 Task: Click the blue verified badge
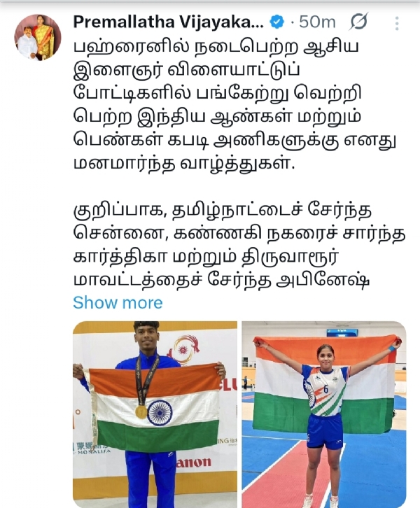(277, 22)
